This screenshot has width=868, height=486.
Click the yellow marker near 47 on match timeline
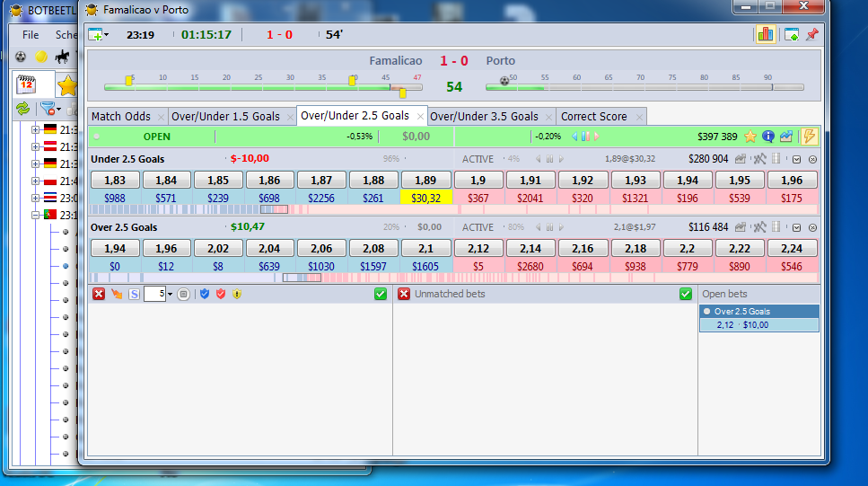[x=403, y=93]
